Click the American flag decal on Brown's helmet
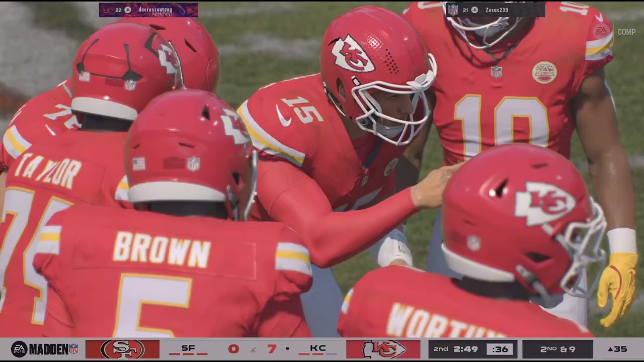The image size is (644, 362). tap(139, 163)
